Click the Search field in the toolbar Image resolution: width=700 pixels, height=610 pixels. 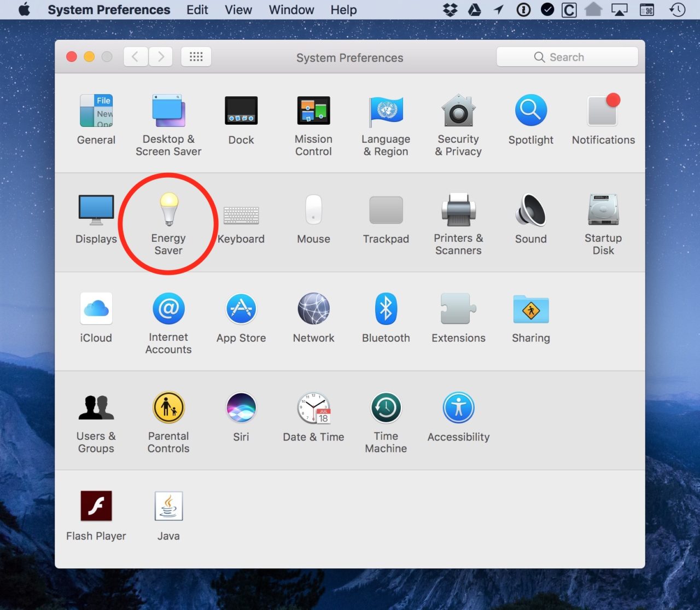567,57
